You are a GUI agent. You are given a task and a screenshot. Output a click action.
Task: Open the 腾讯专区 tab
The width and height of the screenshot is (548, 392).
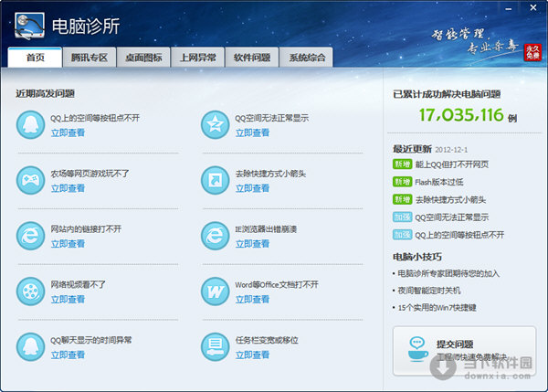[x=90, y=58]
